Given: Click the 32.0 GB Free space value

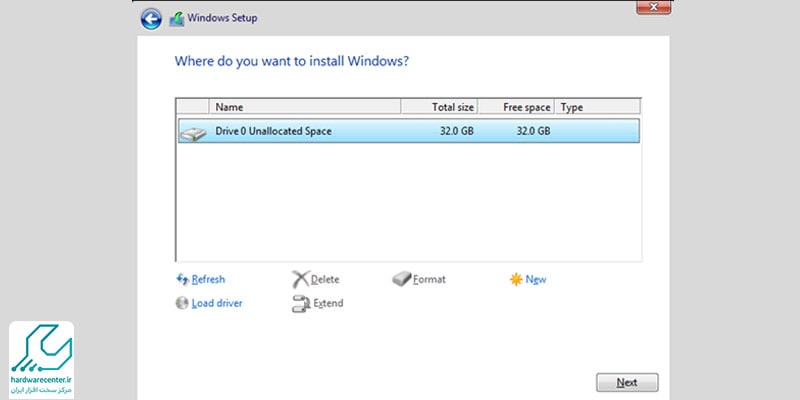Looking at the screenshot, I should tap(533, 131).
